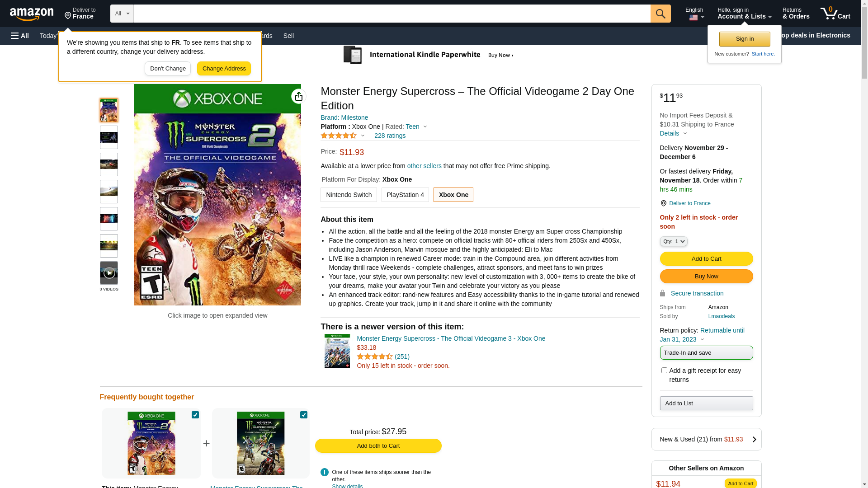The image size is (868, 488).
Task: Click the Amazon logo
Action: (x=32, y=14)
